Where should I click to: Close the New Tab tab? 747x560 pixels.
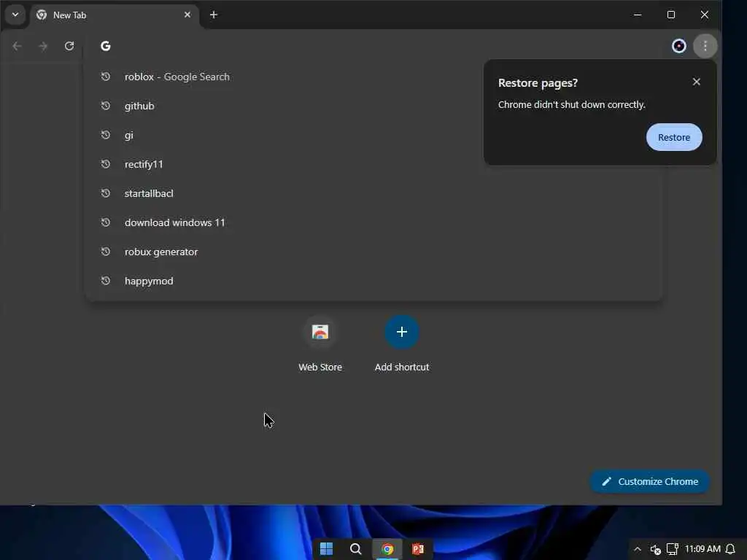point(187,15)
